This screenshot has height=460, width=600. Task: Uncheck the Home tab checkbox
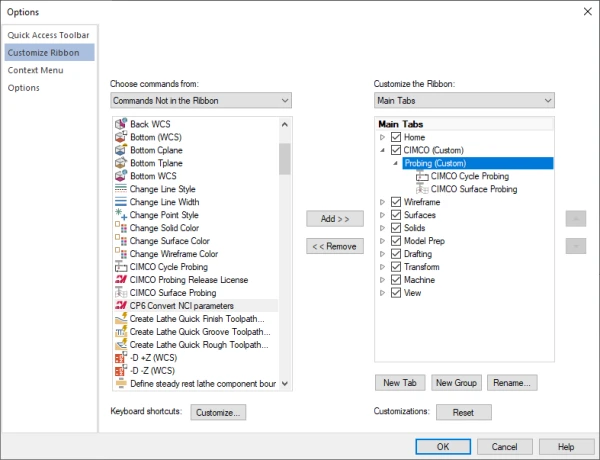pos(396,137)
